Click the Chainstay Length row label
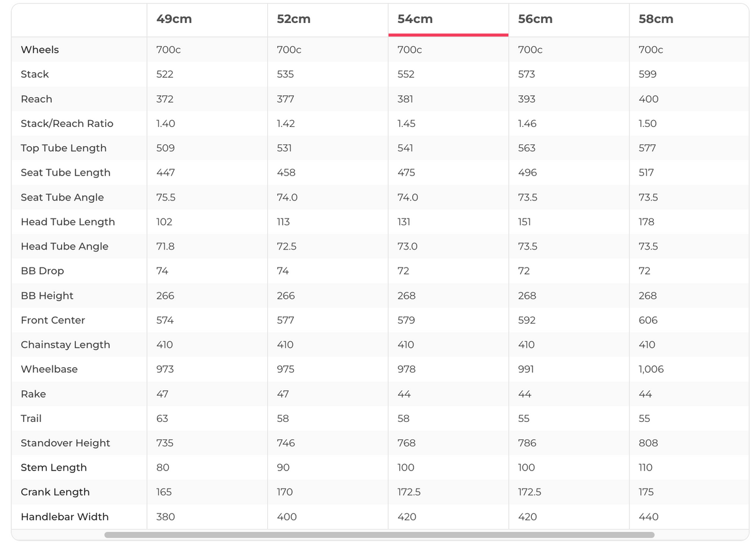 pyautogui.click(x=65, y=345)
